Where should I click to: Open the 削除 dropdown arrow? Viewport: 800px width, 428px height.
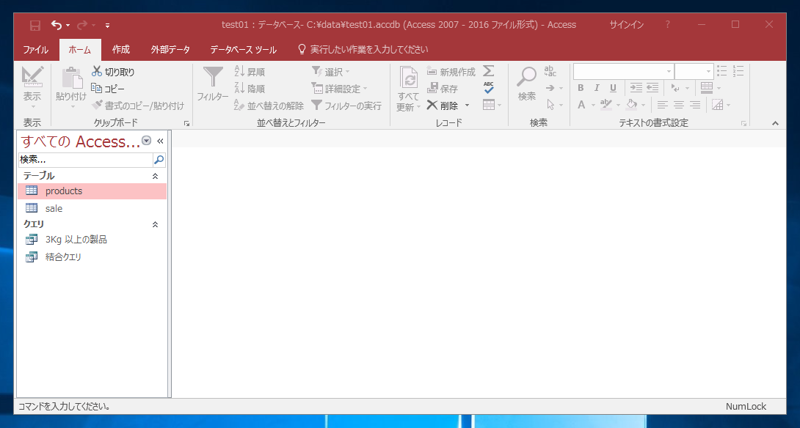pyautogui.click(x=467, y=106)
